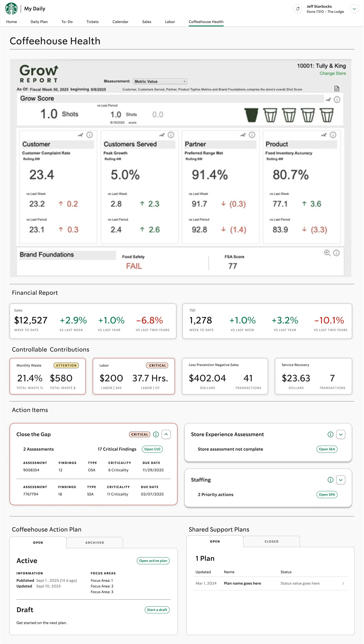Switch to Closed shared support plans tab
Image resolution: width=364 pixels, height=644 pixels.
[x=271, y=541]
